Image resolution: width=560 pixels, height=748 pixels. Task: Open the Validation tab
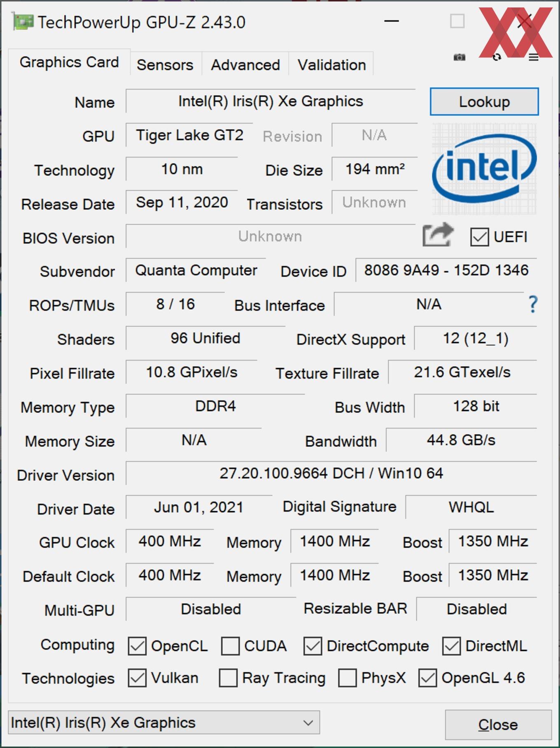(332, 65)
